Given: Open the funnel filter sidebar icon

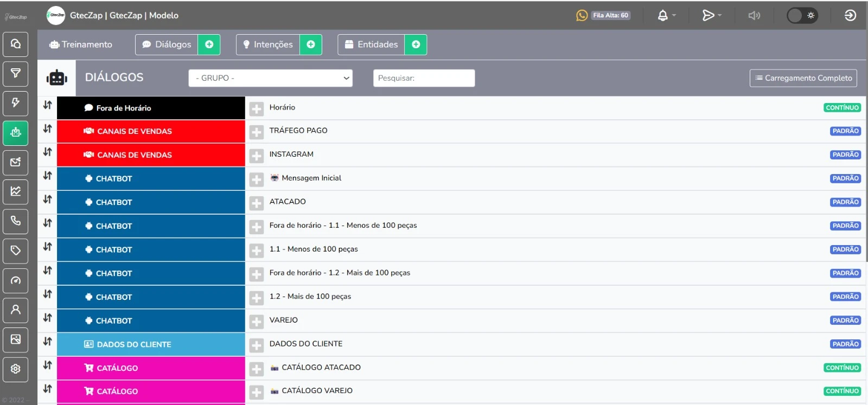Looking at the screenshot, I should (x=15, y=73).
